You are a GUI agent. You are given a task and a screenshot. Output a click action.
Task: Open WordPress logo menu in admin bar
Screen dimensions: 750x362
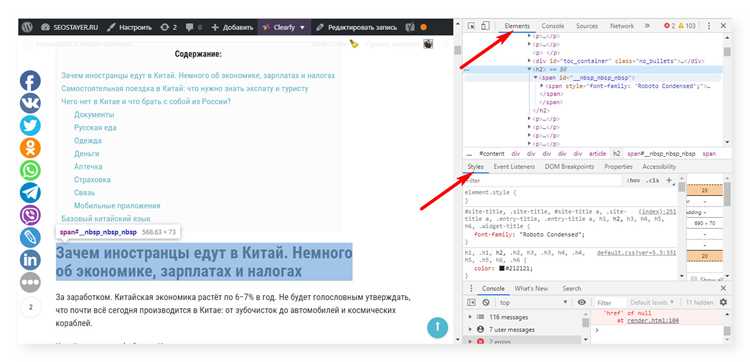click(27, 27)
